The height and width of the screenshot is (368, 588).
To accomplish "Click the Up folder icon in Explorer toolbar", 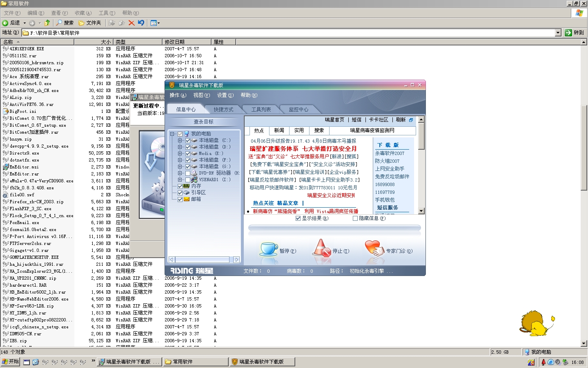I will coord(47,23).
